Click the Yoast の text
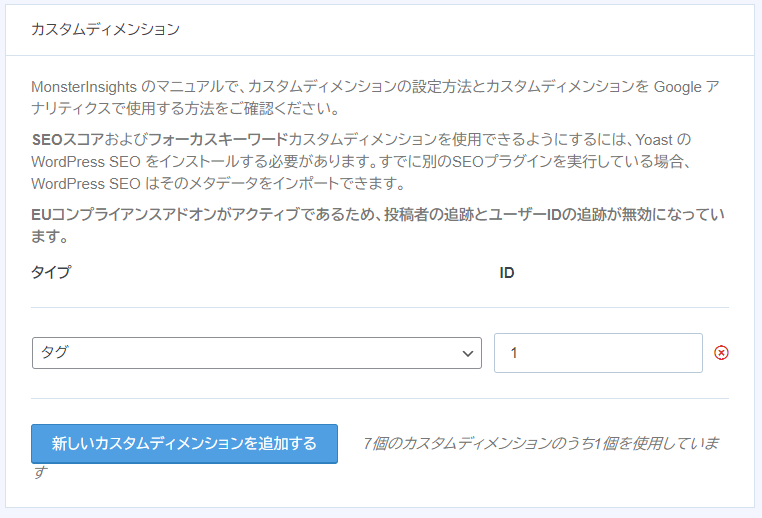 coord(663,139)
